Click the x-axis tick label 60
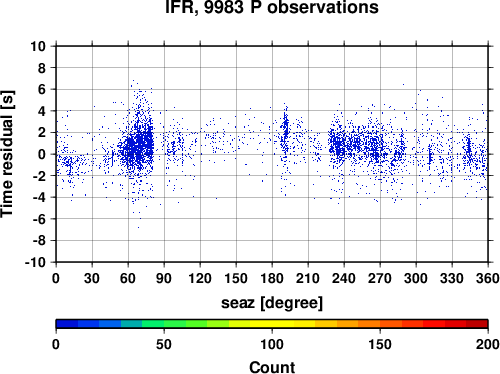500x374 pixels. tap(128, 278)
